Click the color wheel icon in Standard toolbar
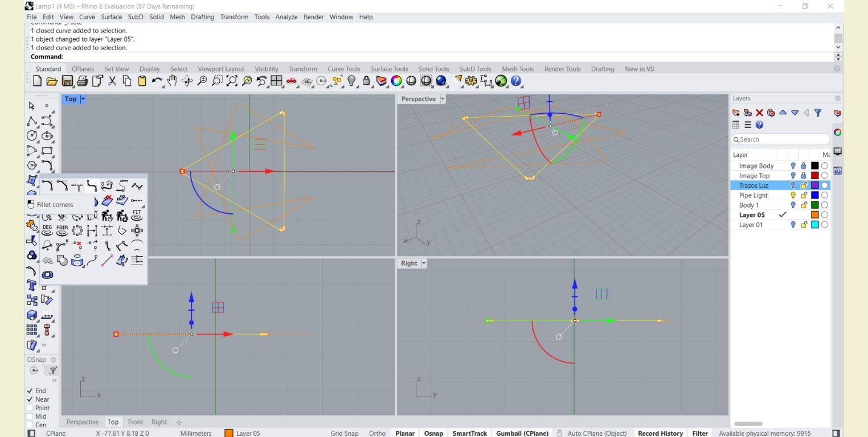 pos(396,81)
